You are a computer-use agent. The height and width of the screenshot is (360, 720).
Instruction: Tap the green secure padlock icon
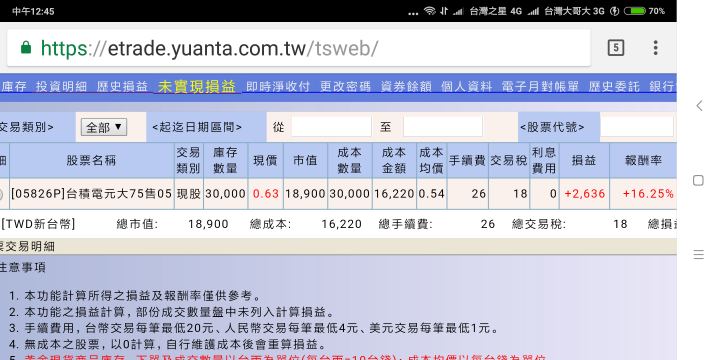point(26,47)
